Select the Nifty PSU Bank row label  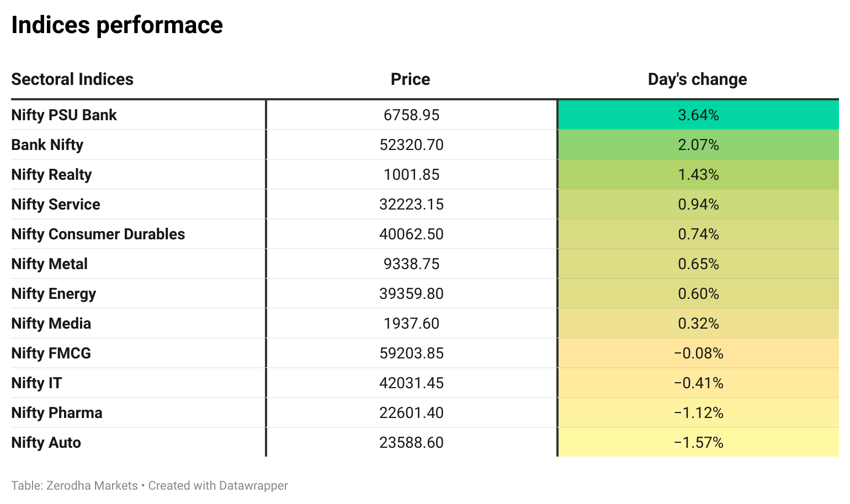coord(64,115)
